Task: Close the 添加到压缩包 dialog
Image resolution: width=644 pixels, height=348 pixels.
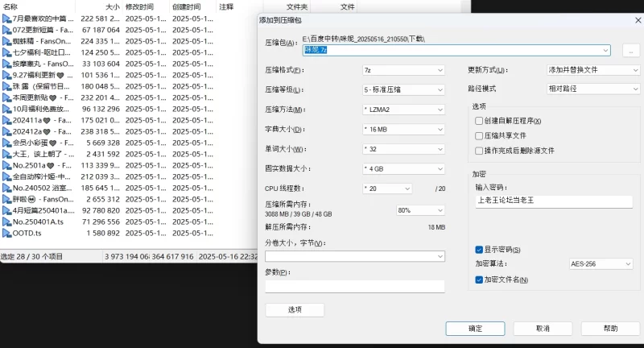Action: tap(638, 20)
